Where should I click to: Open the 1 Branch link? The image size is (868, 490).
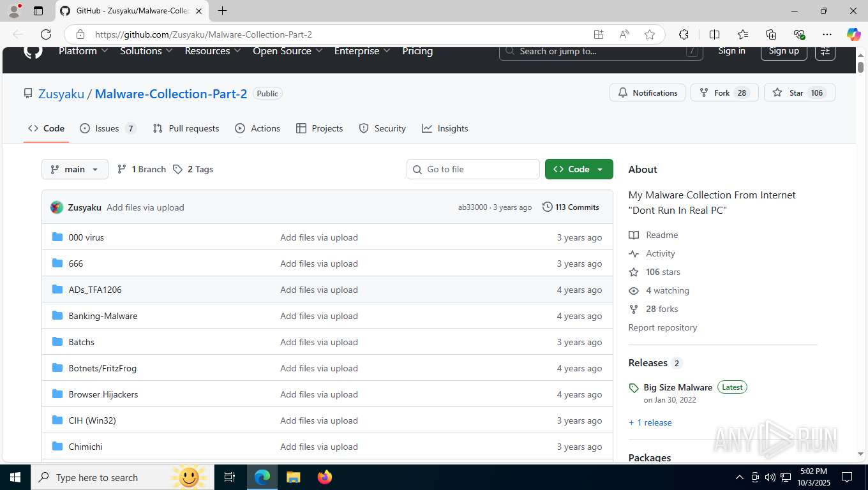point(141,169)
